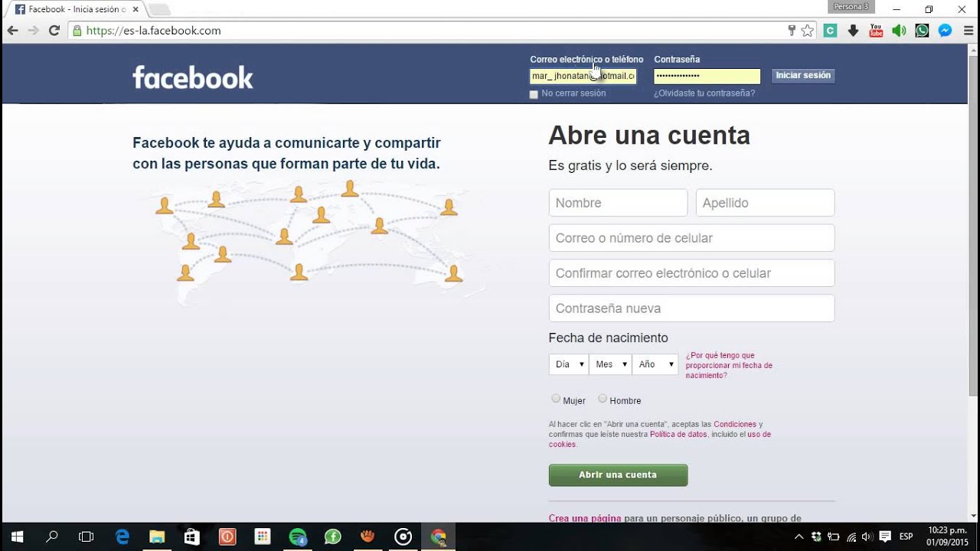Viewport: 980px width, 551px height.
Task: Click the Persona 3 profile button
Action: pos(851,7)
